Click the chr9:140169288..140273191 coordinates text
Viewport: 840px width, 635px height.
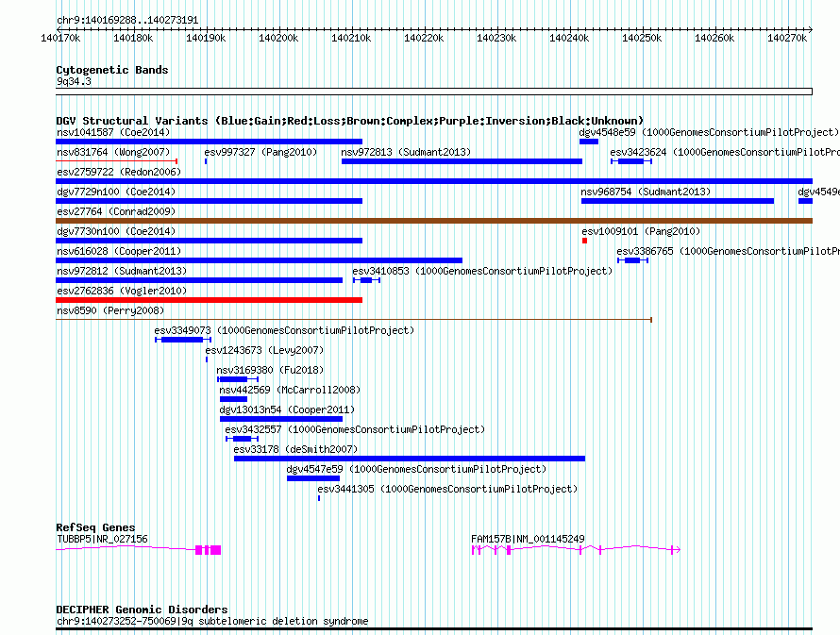click(127, 20)
